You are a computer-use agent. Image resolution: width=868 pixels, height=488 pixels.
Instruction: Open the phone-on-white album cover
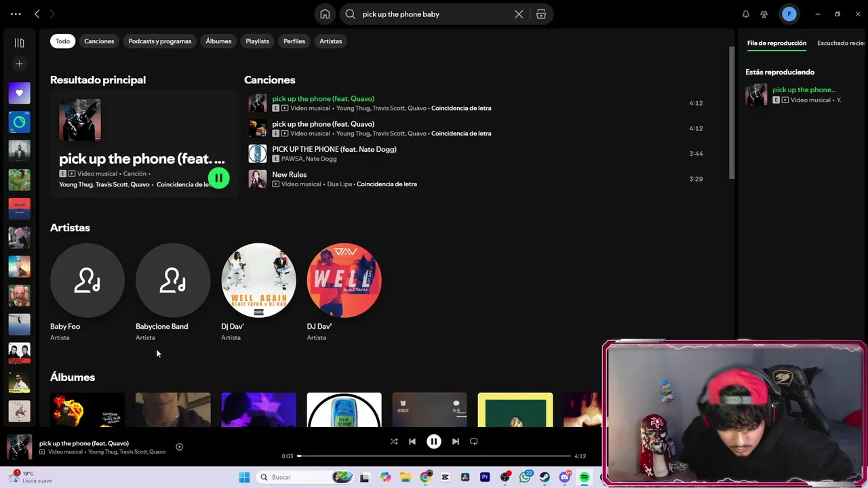pos(344,410)
